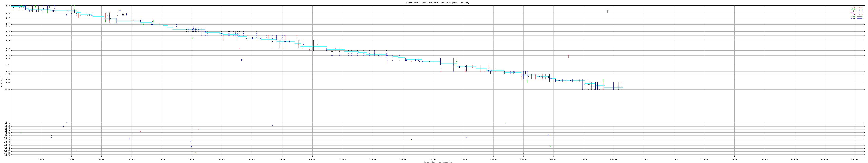This screenshot has width=868, height=163.
Task: Select the red outlier marker near 185Mbp at q22
Action: [x=568, y=57]
